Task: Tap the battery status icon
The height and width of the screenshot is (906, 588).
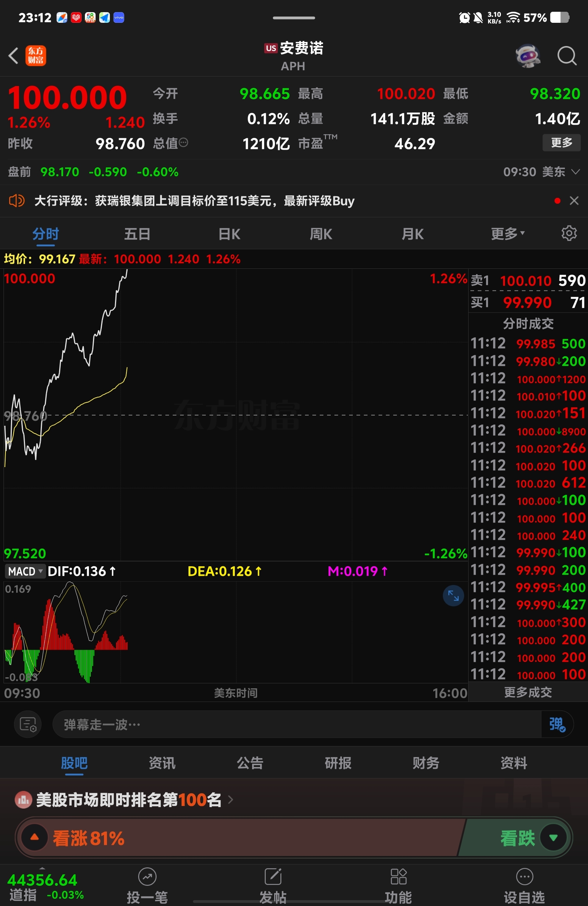Action: [x=559, y=18]
